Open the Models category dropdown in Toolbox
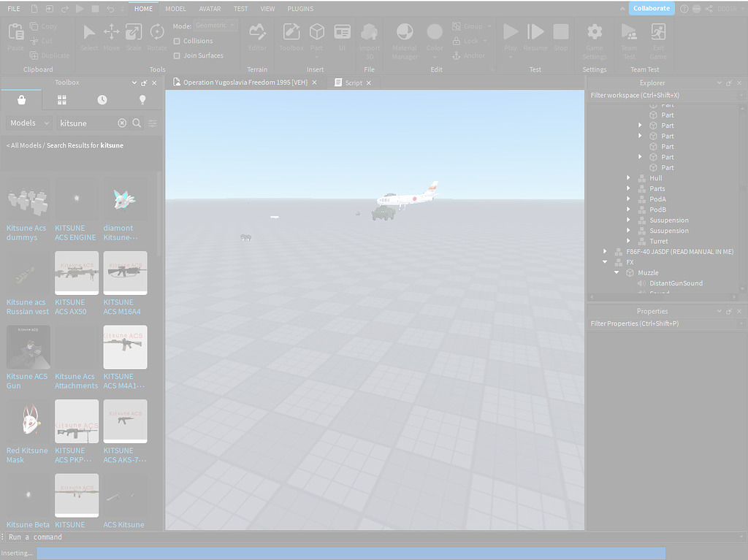This screenshot has height=560, width=748. (x=28, y=123)
